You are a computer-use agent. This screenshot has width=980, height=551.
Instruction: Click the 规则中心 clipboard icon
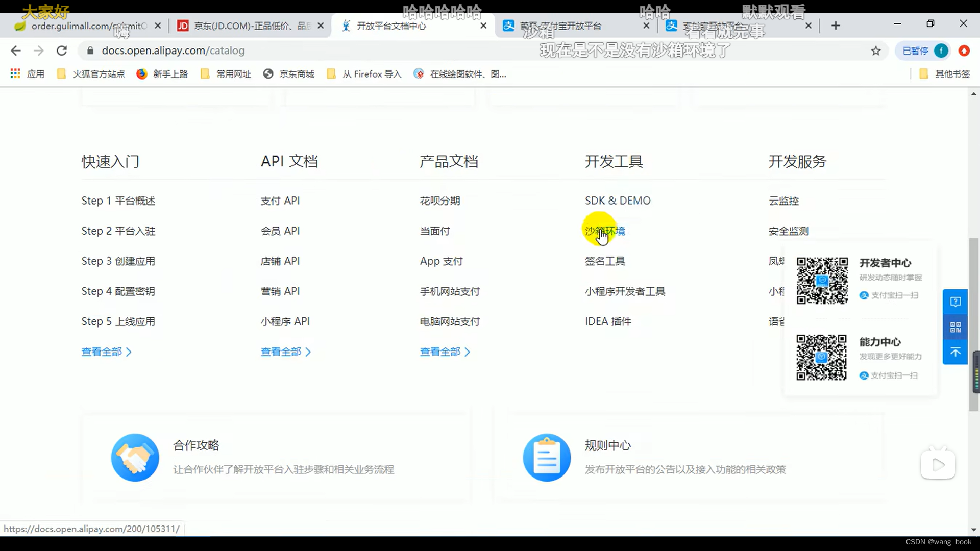click(x=547, y=458)
